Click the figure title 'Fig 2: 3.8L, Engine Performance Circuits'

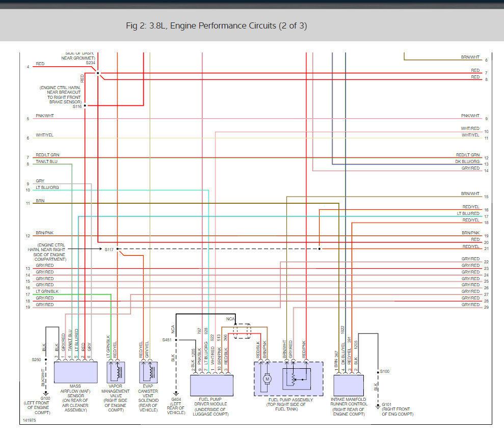(x=216, y=25)
